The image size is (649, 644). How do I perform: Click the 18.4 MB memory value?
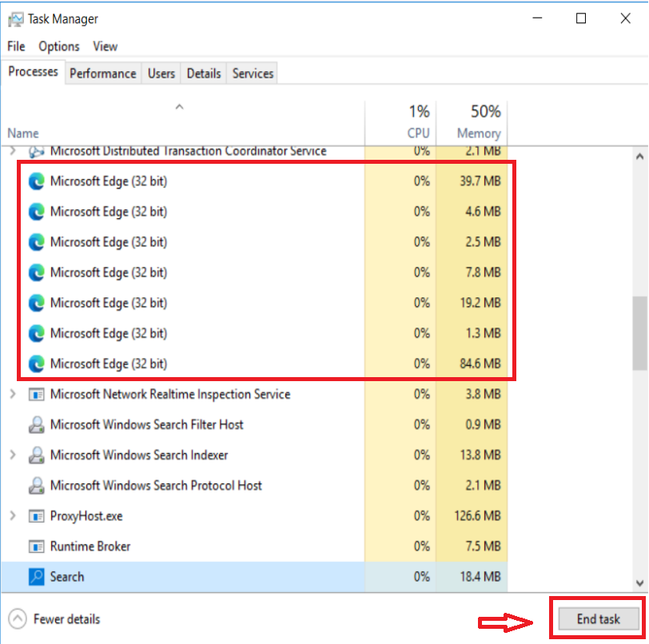coord(480,577)
